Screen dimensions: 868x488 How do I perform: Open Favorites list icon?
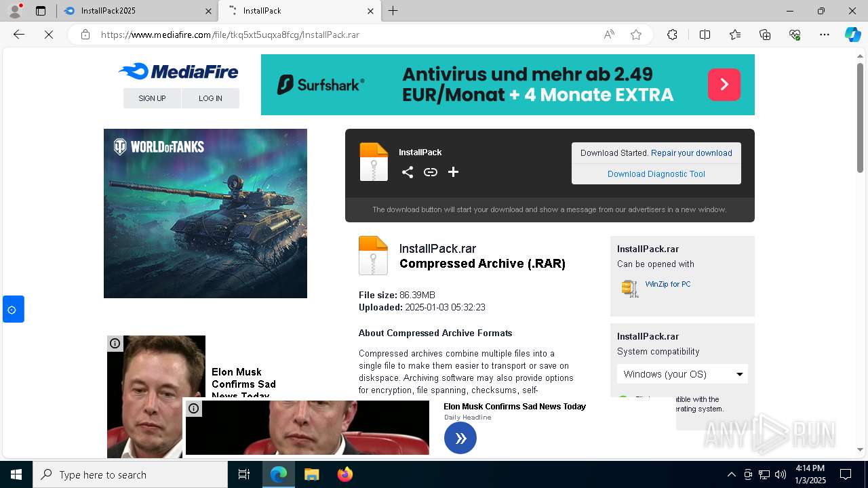[x=735, y=35]
